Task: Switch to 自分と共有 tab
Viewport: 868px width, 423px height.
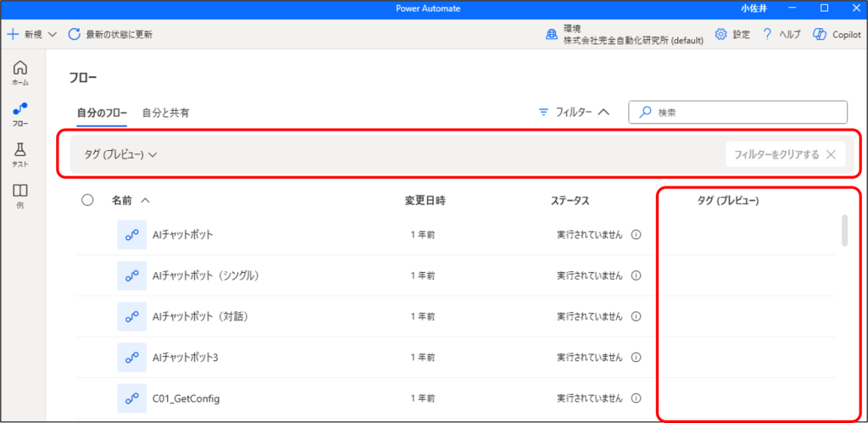Action: [x=165, y=113]
